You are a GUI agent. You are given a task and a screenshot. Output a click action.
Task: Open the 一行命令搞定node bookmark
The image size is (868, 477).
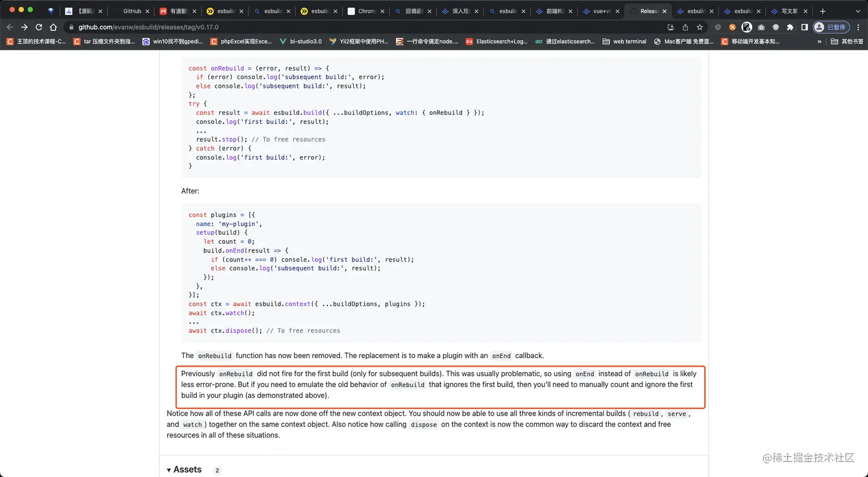(x=427, y=41)
